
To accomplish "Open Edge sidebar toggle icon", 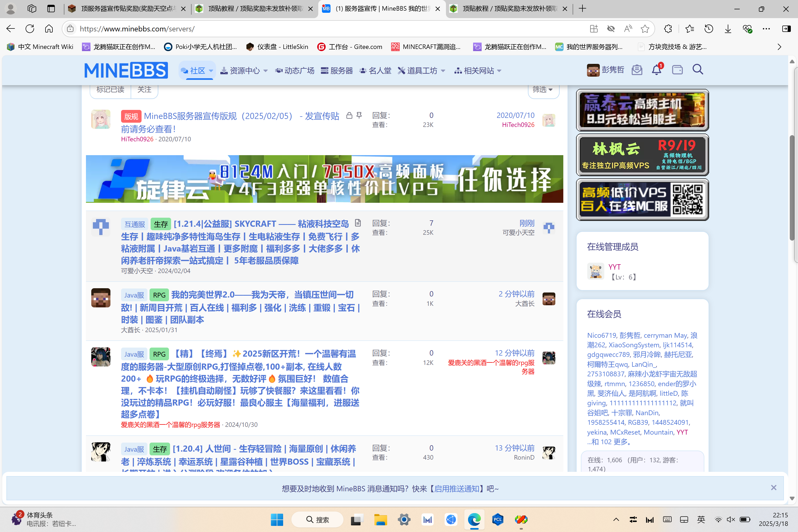I will pyautogui.click(x=786, y=29).
